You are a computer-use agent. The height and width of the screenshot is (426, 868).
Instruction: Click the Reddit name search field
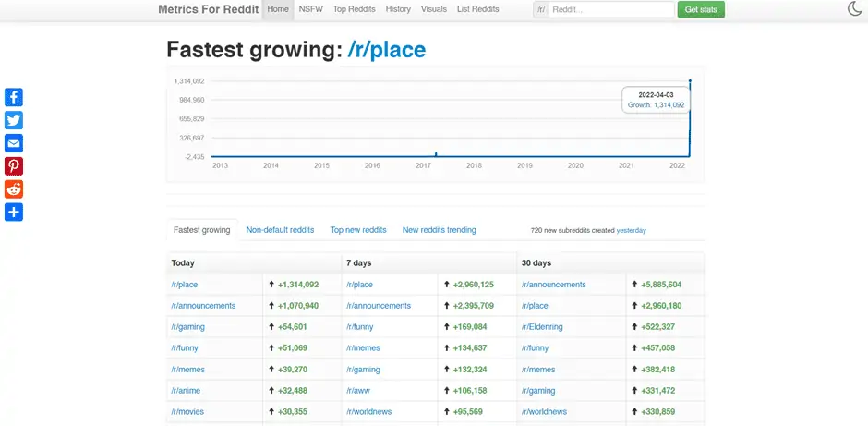click(x=610, y=9)
